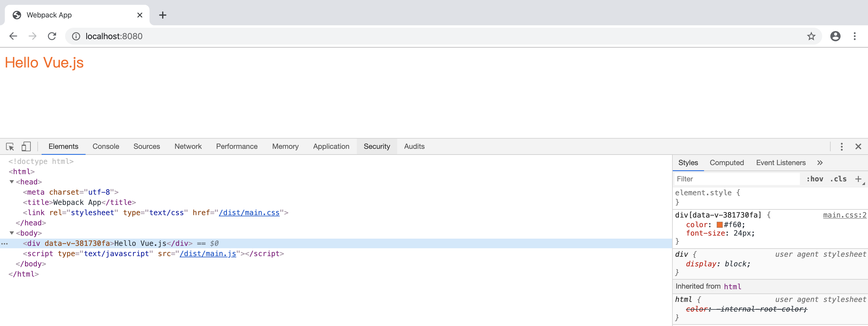The image size is (868, 326).
Task: Open a new tab with plus icon
Action: [x=162, y=15]
